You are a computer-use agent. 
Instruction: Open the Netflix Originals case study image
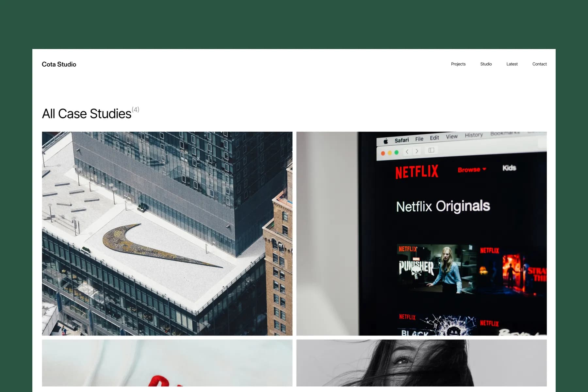tap(421, 234)
